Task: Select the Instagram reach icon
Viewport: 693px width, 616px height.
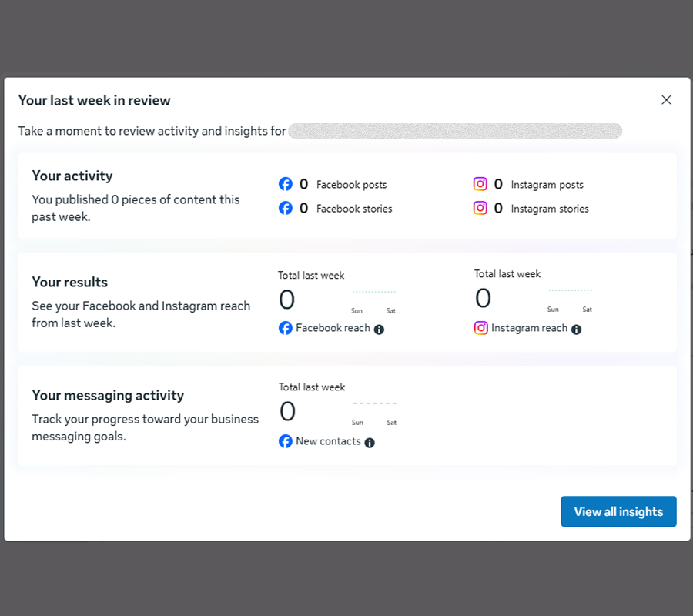Action: (x=481, y=328)
